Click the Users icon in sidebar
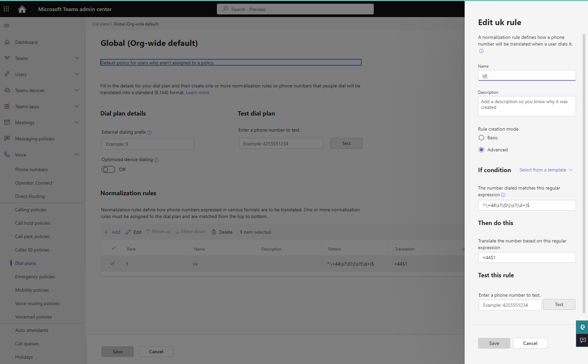 tap(7, 74)
